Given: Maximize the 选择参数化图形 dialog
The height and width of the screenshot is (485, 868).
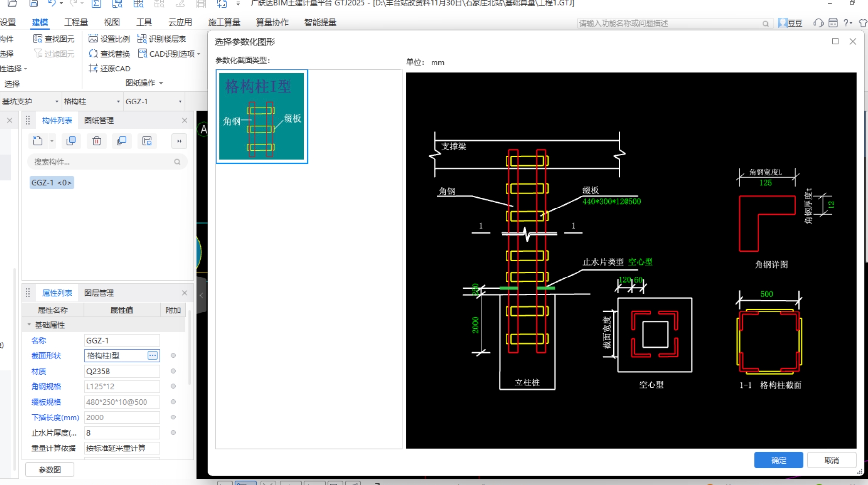Looking at the screenshot, I should point(835,41).
